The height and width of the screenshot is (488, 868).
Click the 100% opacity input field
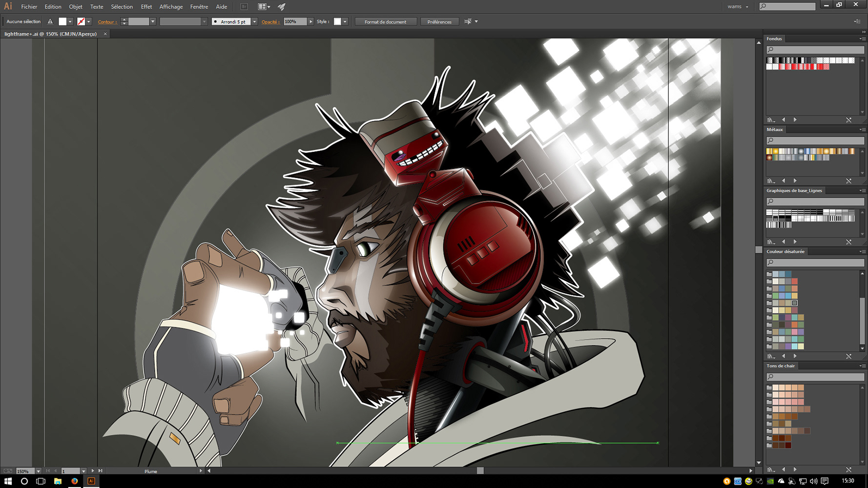(295, 21)
